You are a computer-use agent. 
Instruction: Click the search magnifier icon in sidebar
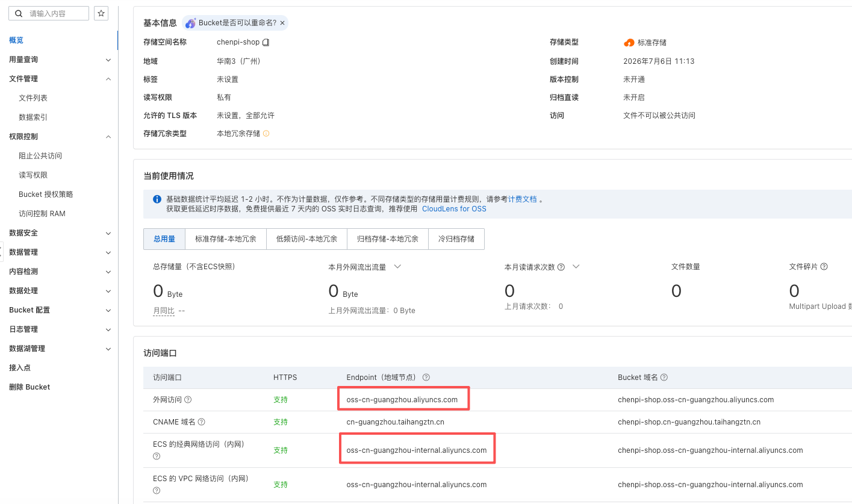coord(19,13)
